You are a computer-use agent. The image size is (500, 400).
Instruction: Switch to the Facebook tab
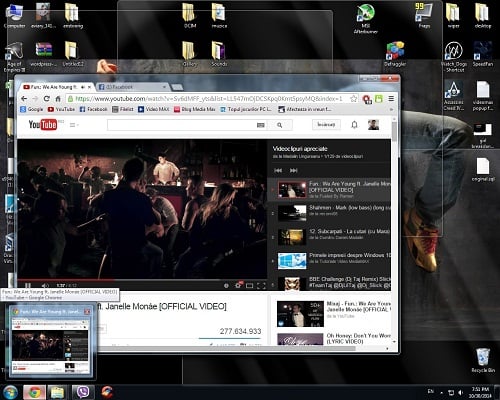132,87
